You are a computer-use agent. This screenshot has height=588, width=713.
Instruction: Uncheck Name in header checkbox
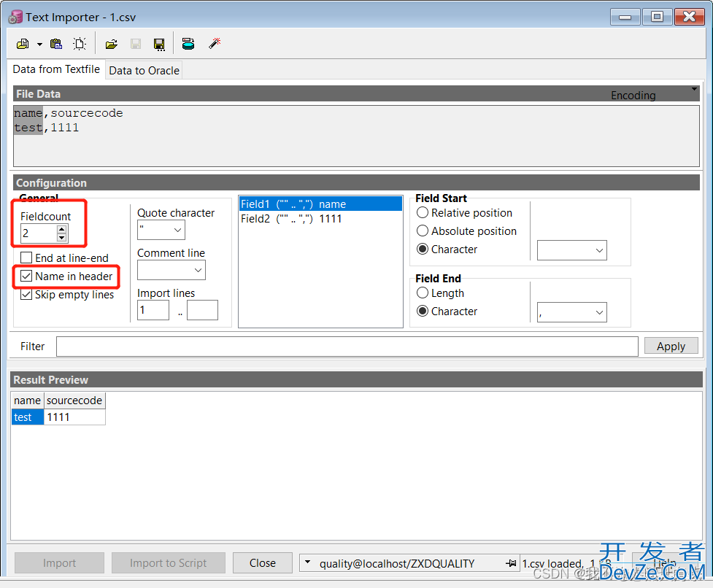pos(26,276)
